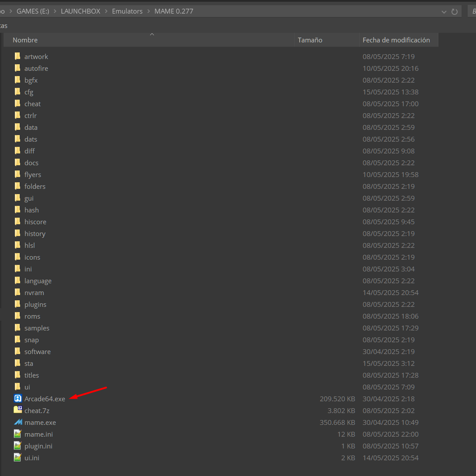The width and height of the screenshot is (476, 476).
Task: Select the cfg folder icon
Action: (17, 92)
